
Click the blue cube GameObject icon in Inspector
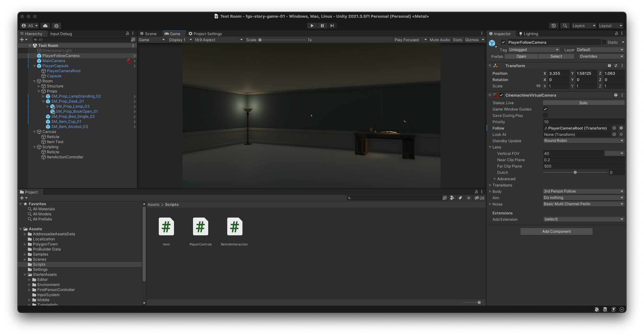click(492, 43)
